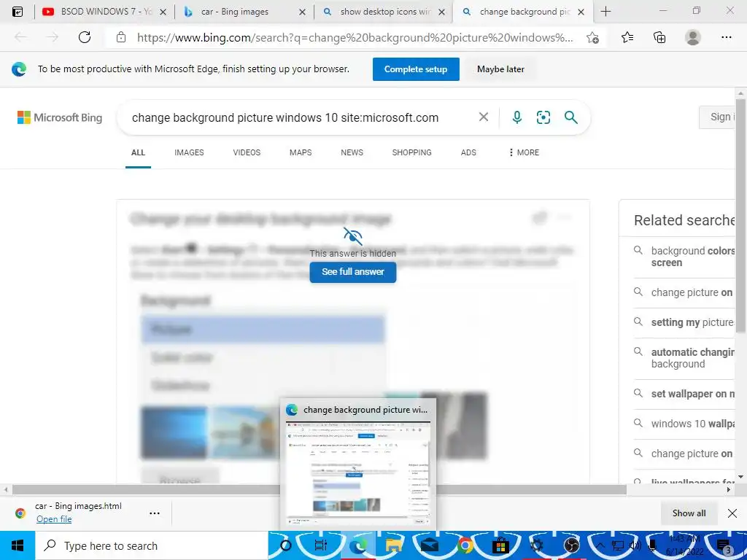Viewport: 747px width, 560px height.
Task: Click the horizontal scrollbar thumb
Action: [320, 489]
